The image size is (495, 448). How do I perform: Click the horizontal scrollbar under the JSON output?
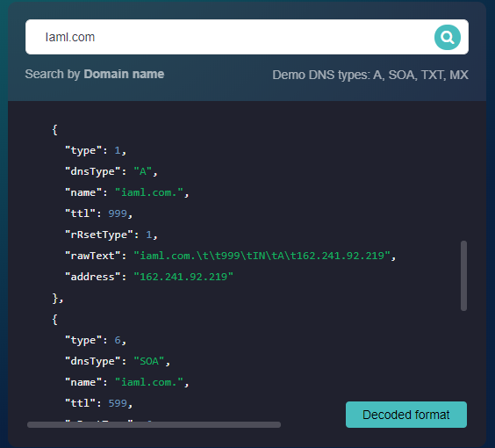point(154,424)
